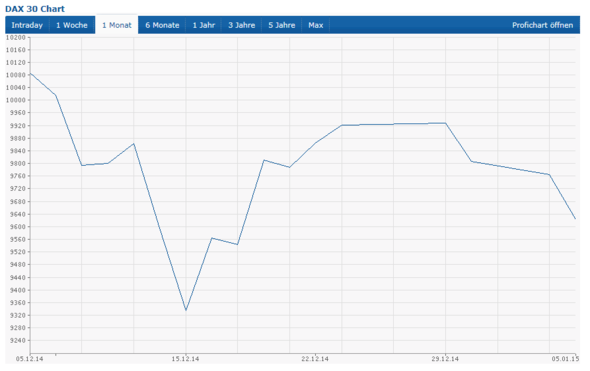Click the 10000 y-axis label
The image size is (590, 371).
click(x=16, y=100)
